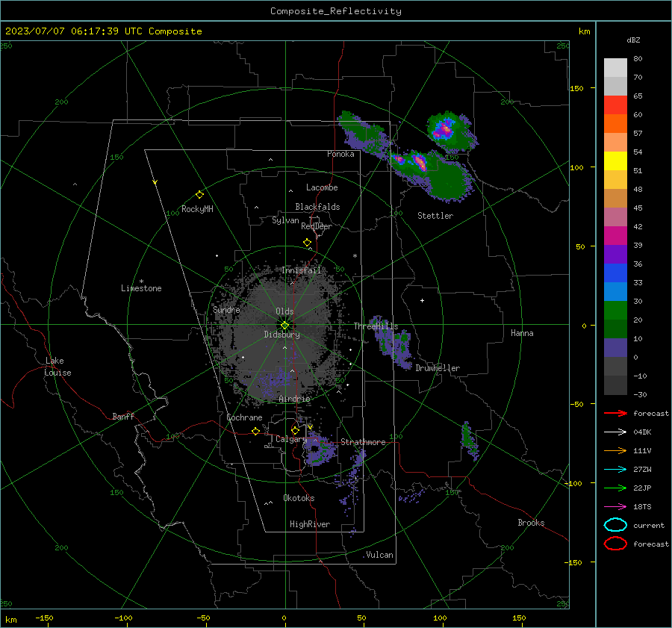Click the 36 dBZ blue color swatch
This screenshot has width=672, height=628.
615,273
